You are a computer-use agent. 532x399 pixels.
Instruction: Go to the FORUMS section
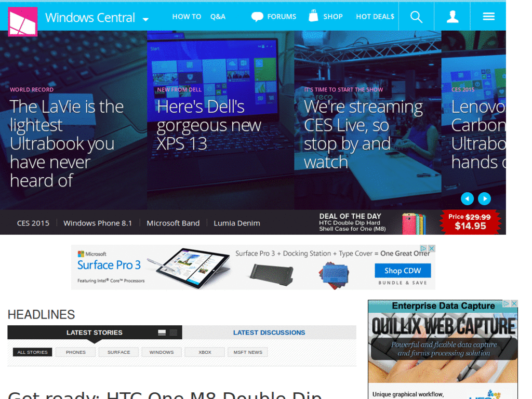click(x=282, y=17)
